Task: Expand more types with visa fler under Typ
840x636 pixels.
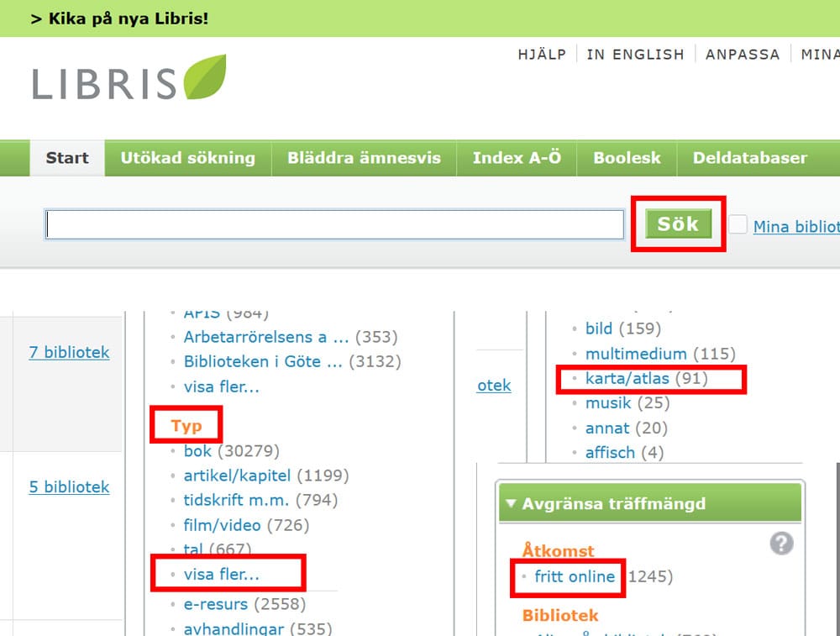Action: click(x=222, y=575)
